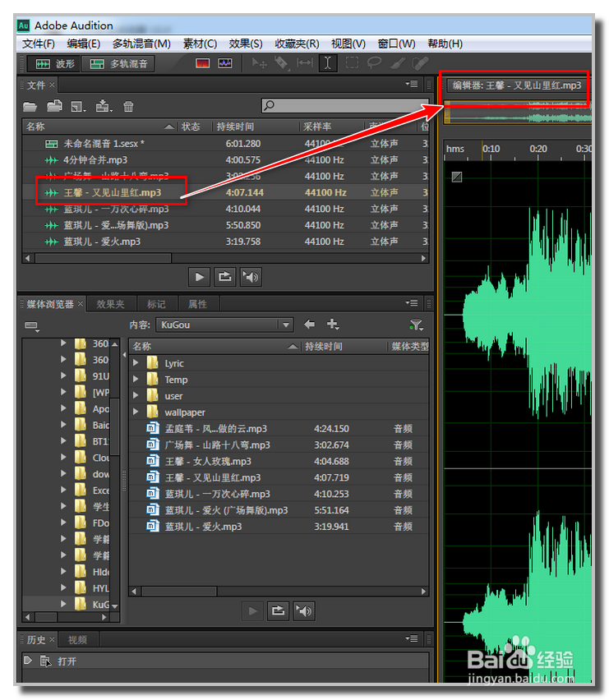Open the Files panel options menu
The image size is (609, 700).
click(412, 84)
